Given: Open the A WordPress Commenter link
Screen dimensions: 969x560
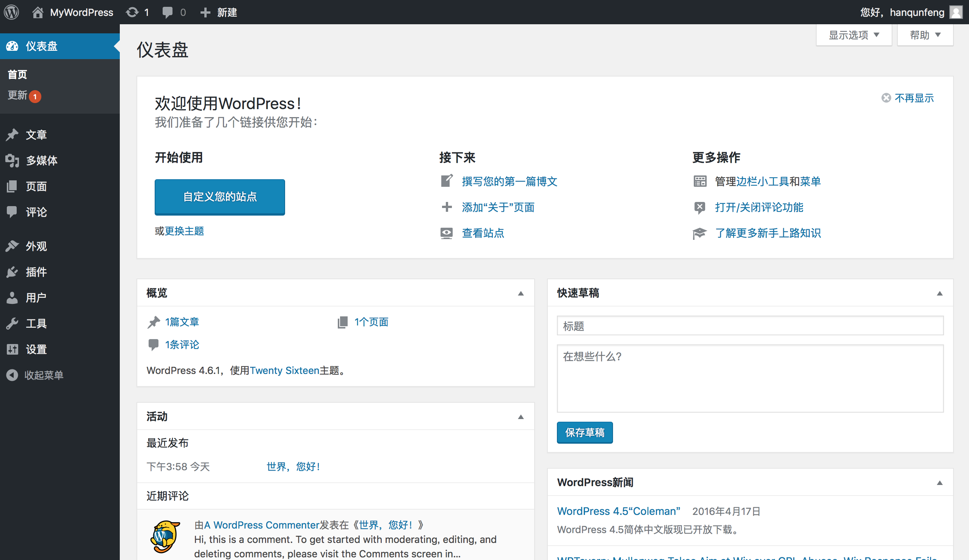Looking at the screenshot, I should tap(262, 525).
